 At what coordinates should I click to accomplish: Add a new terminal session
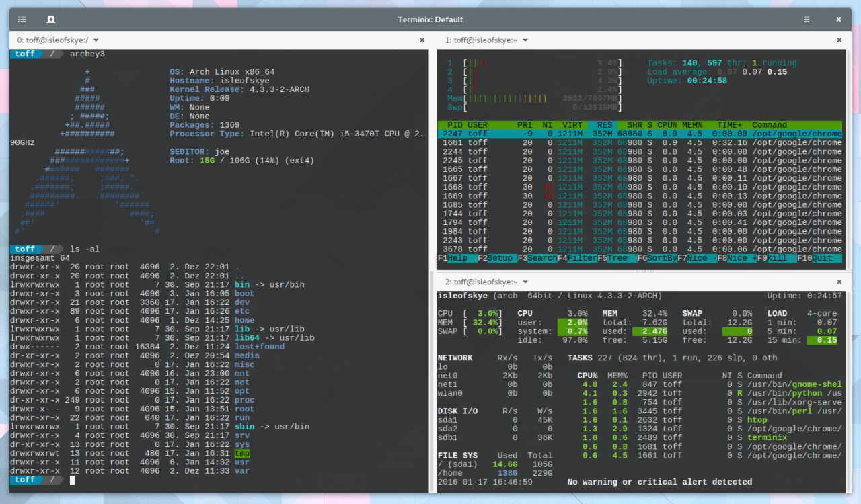(x=51, y=19)
